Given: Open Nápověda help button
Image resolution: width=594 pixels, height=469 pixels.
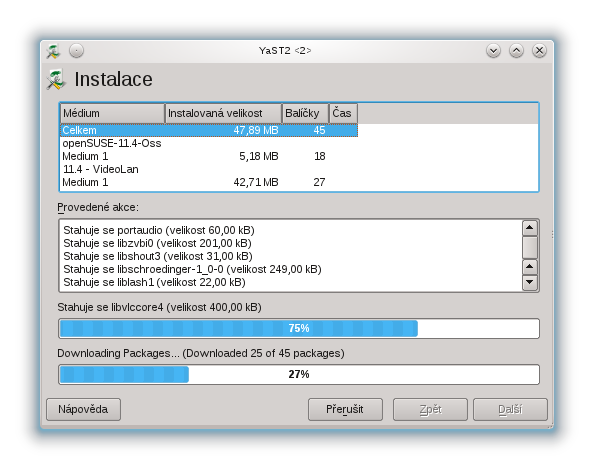Looking at the screenshot, I should [x=83, y=409].
